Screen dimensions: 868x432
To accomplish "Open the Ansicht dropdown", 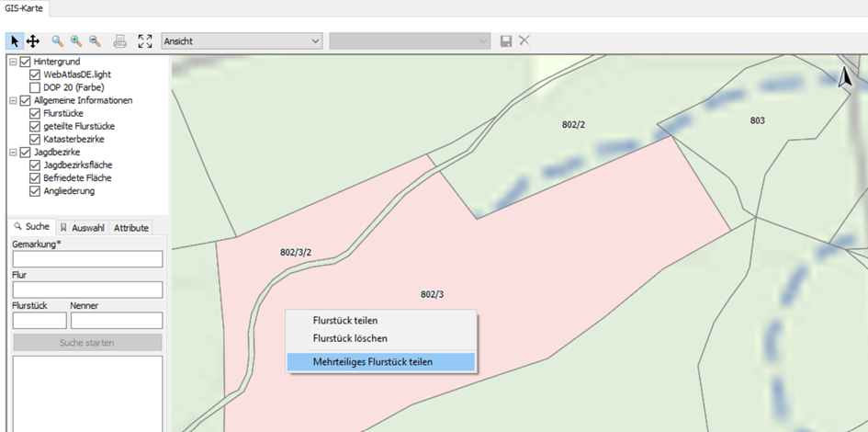I will point(242,41).
